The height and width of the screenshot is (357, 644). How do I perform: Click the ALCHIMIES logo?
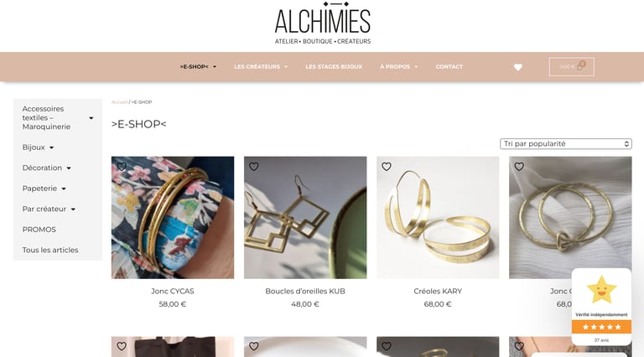tap(322, 23)
